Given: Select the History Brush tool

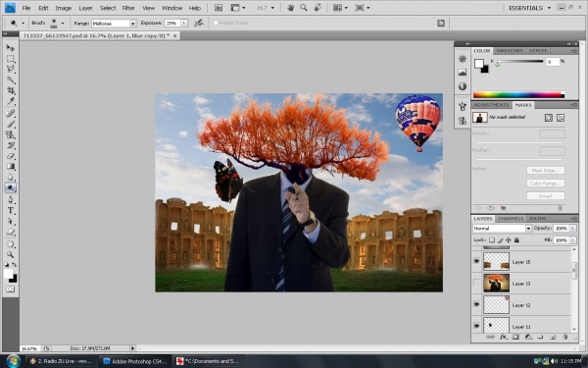Looking at the screenshot, I should (10, 145).
